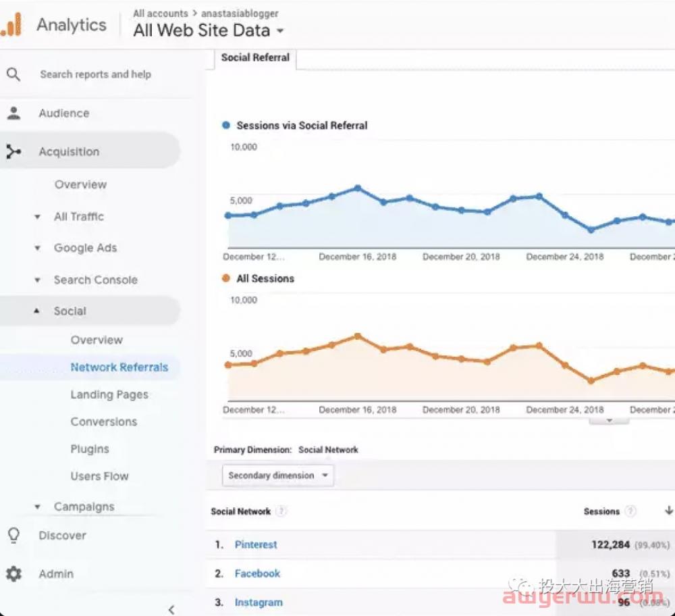Click the All accounts breadcrumb

[161, 14]
